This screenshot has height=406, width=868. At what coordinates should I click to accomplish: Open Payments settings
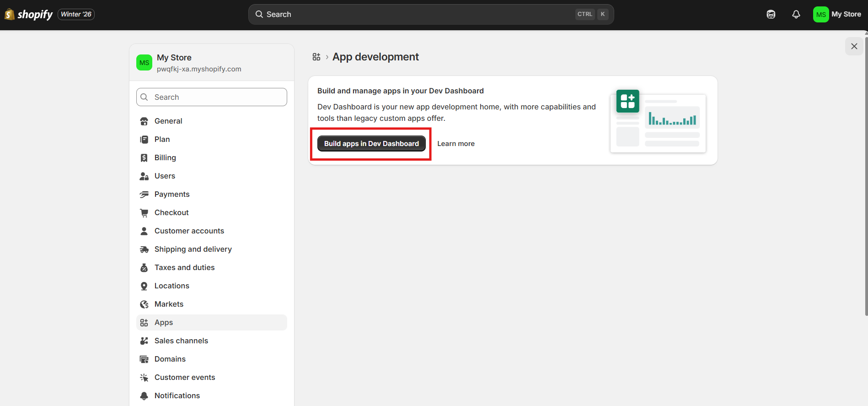point(212,194)
